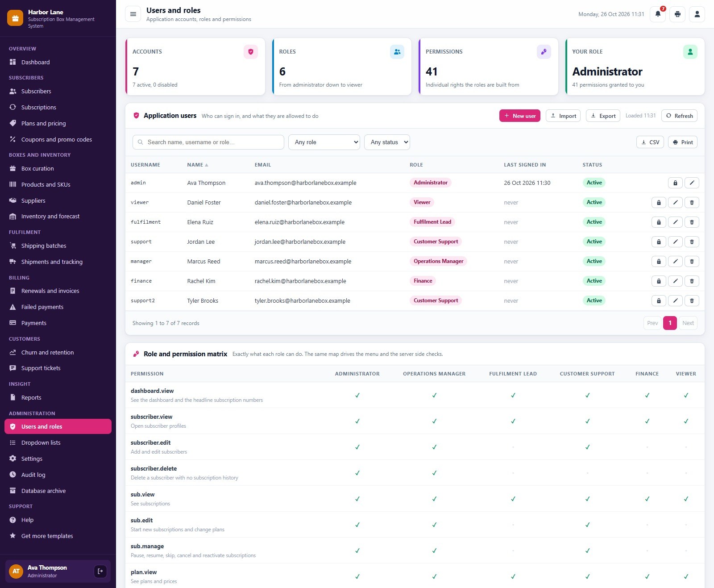Edit the support2 user Tyler Brooks
714x588 pixels.
pos(675,300)
